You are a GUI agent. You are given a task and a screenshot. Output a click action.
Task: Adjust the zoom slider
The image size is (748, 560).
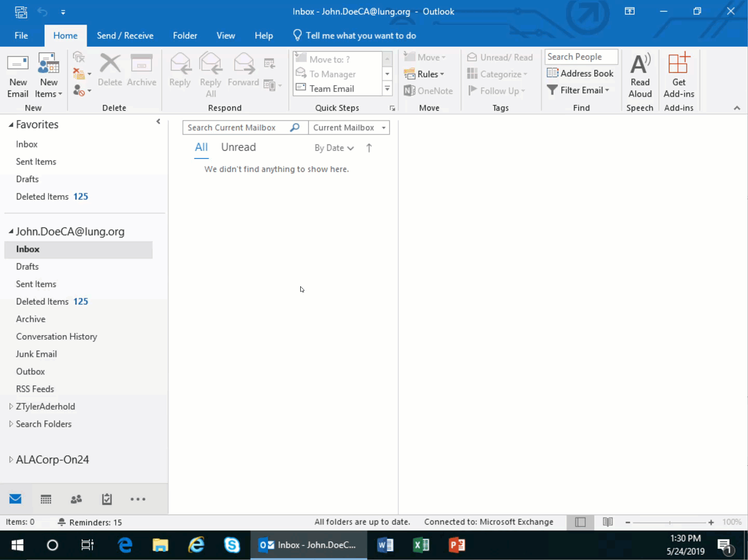point(670,523)
